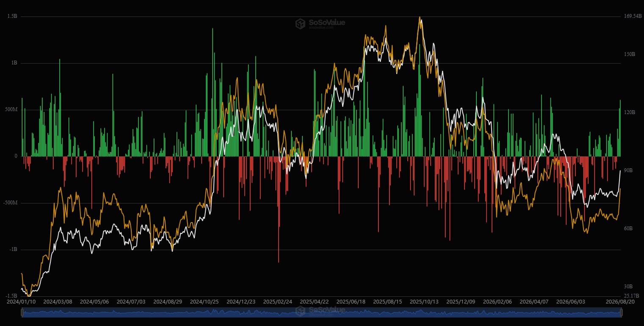Click the 2024/03/08 date label

click(x=58, y=302)
